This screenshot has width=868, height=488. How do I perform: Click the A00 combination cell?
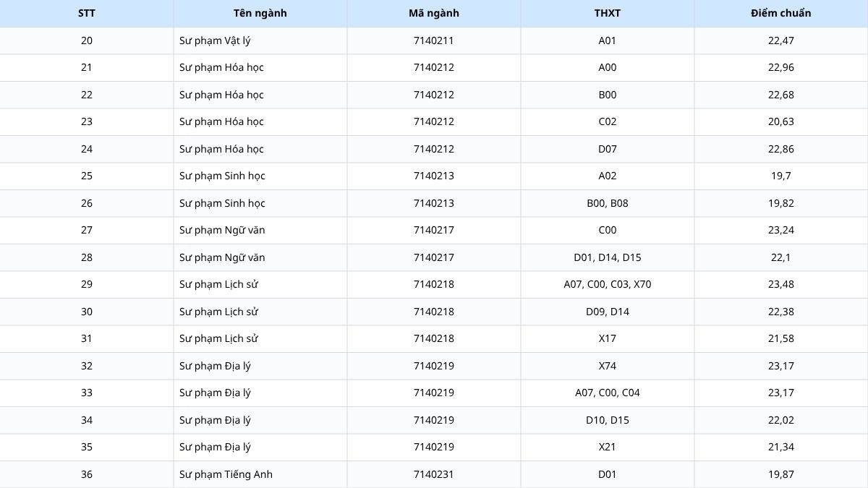608,67
